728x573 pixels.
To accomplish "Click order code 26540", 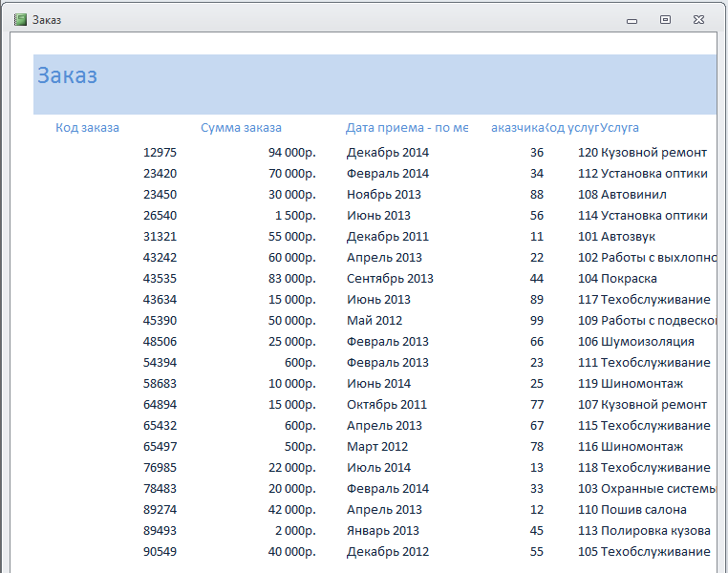I will (160, 216).
